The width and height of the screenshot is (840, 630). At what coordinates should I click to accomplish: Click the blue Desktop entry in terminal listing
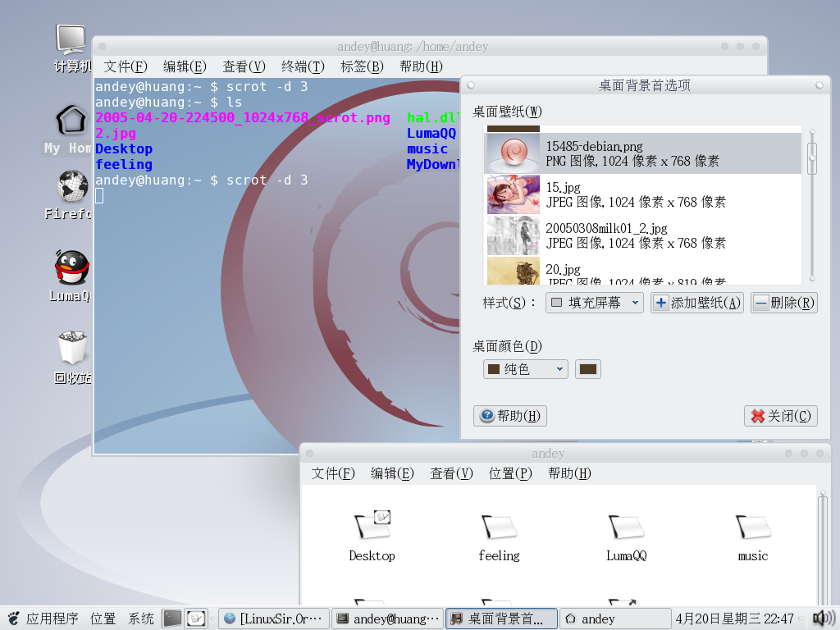click(124, 149)
